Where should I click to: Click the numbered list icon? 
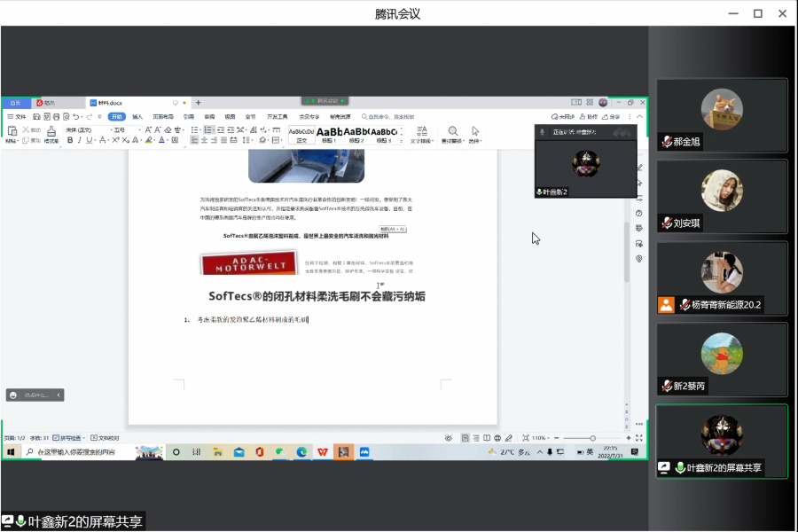(x=207, y=129)
